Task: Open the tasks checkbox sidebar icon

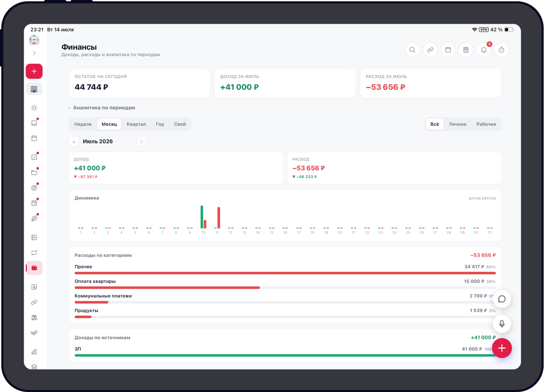Action: (x=34, y=157)
